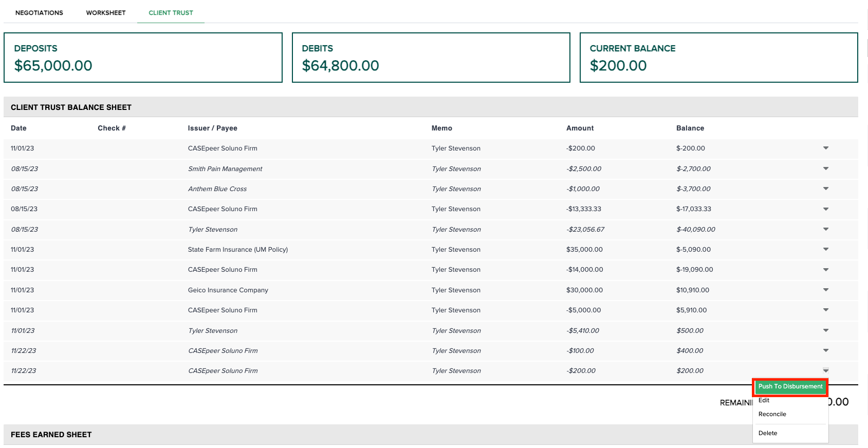Click the $5,910.00 balance cell

[692, 310]
